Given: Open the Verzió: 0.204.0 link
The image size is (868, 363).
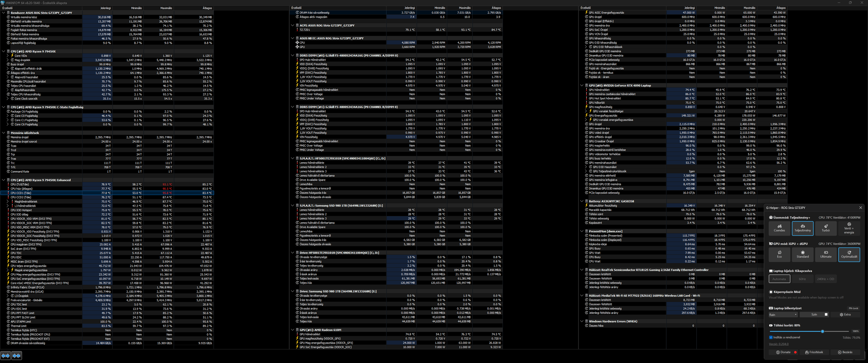Looking at the screenshot, I should [x=779, y=344].
